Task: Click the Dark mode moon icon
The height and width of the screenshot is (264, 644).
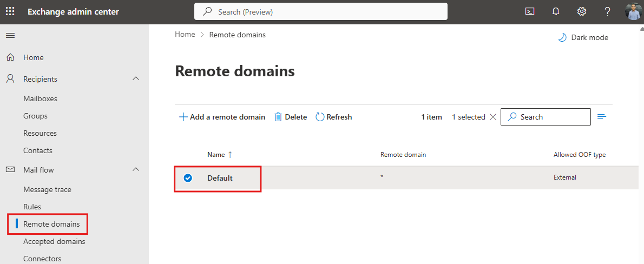Action: 562,37
